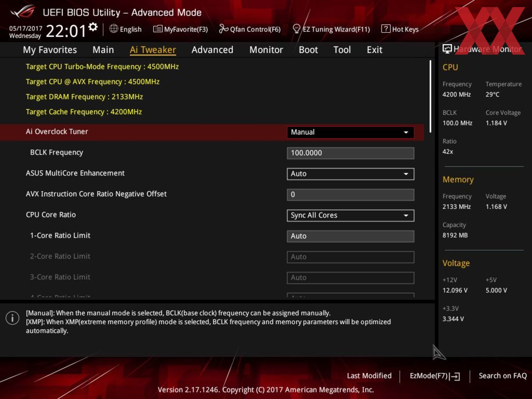Edit AVX Instruction Core Ratio Negative Offset field

(350, 194)
